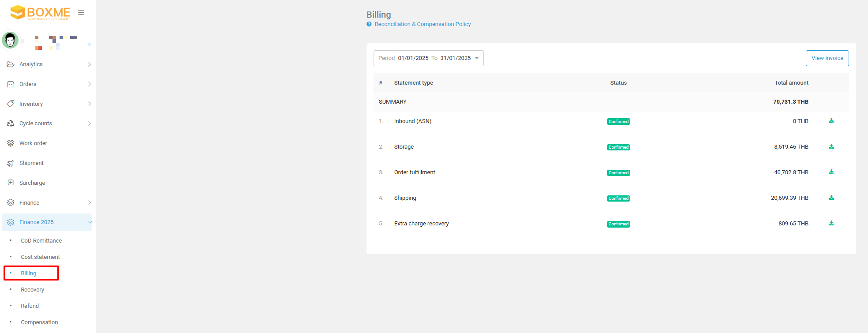Download the Extra charge recovery statement
This screenshot has height=333, width=868.
[x=831, y=223]
